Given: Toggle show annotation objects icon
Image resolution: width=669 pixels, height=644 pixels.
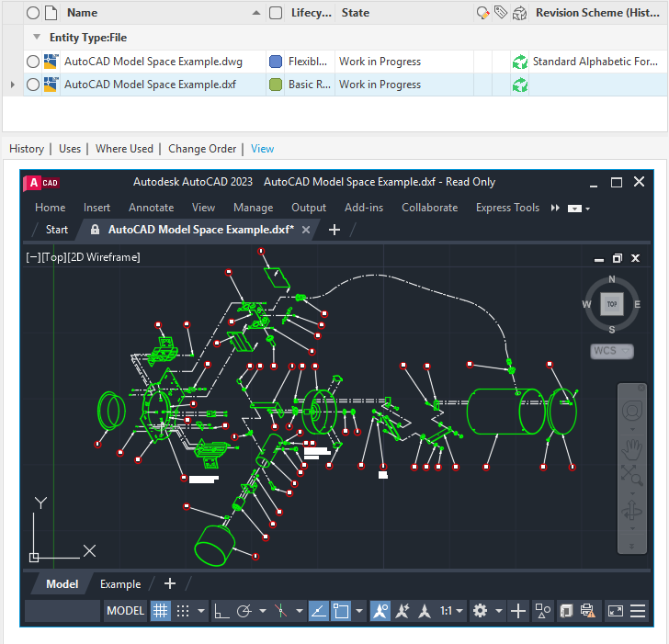Looking at the screenshot, I should click(380, 611).
